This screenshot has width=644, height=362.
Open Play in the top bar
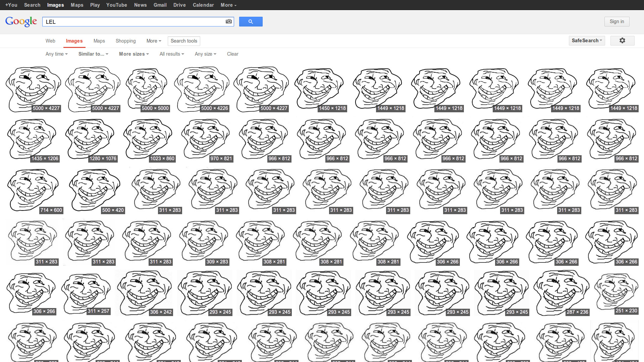click(x=95, y=5)
